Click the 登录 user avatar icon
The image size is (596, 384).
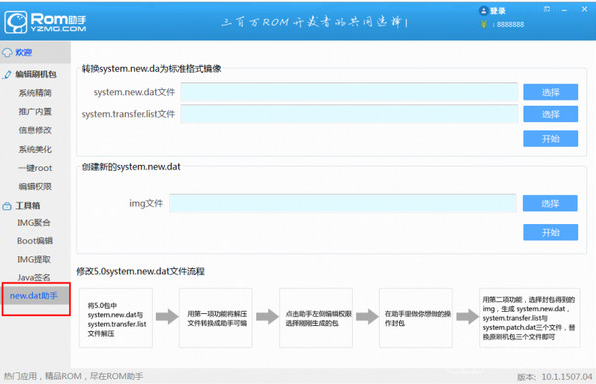[x=483, y=11]
